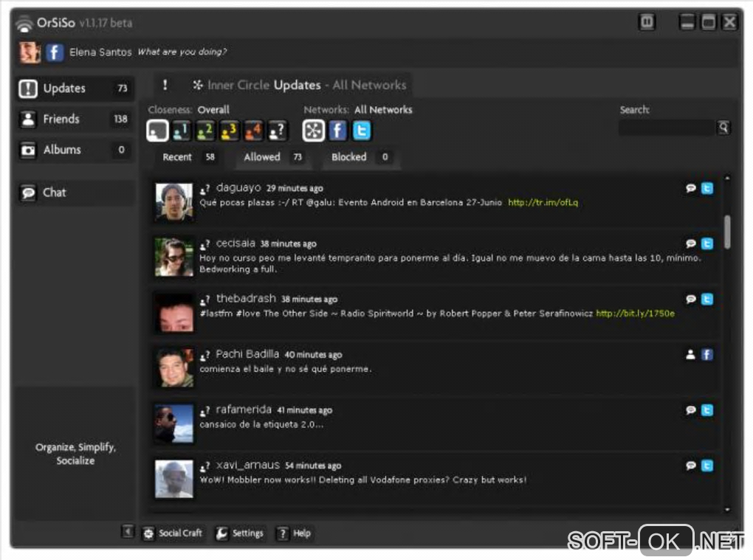The width and height of the screenshot is (753, 560).
Task: Switch to the Allowed tab
Action: pos(272,157)
